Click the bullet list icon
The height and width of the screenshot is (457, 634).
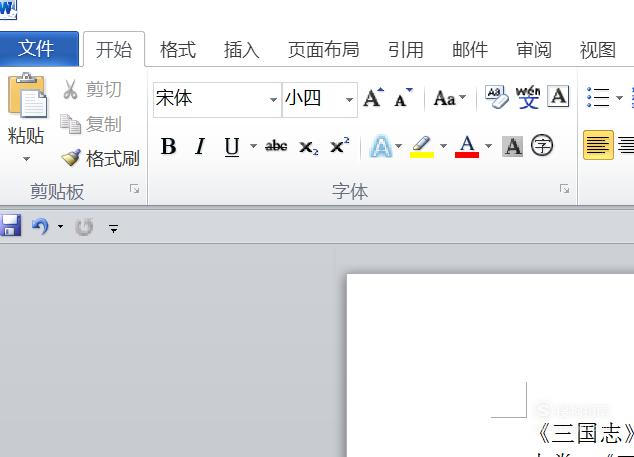pos(598,97)
